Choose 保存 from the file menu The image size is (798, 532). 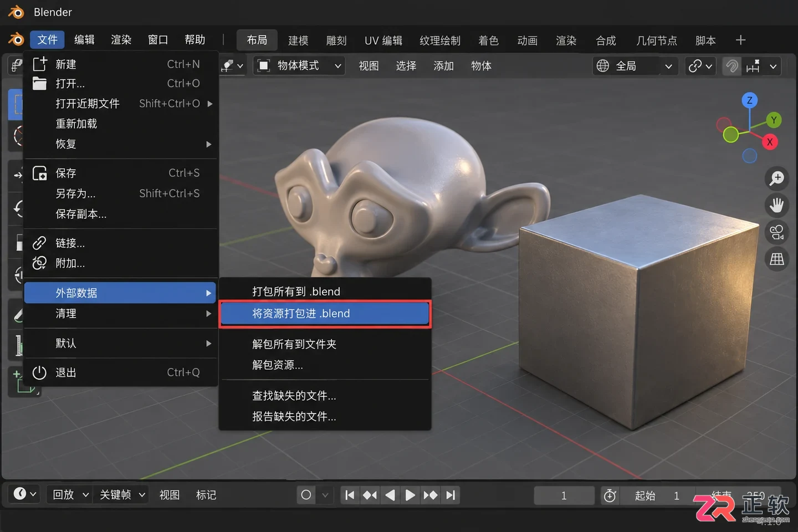tap(121, 173)
